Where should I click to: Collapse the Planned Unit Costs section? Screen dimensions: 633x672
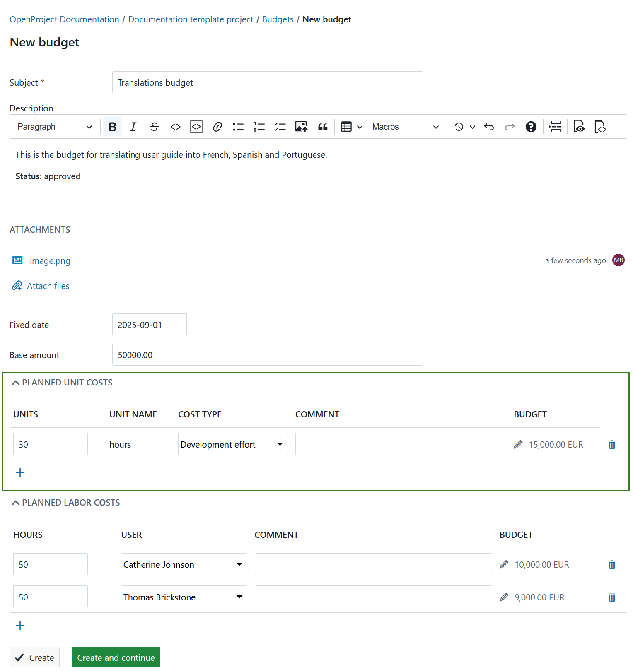[x=16, y=383]
